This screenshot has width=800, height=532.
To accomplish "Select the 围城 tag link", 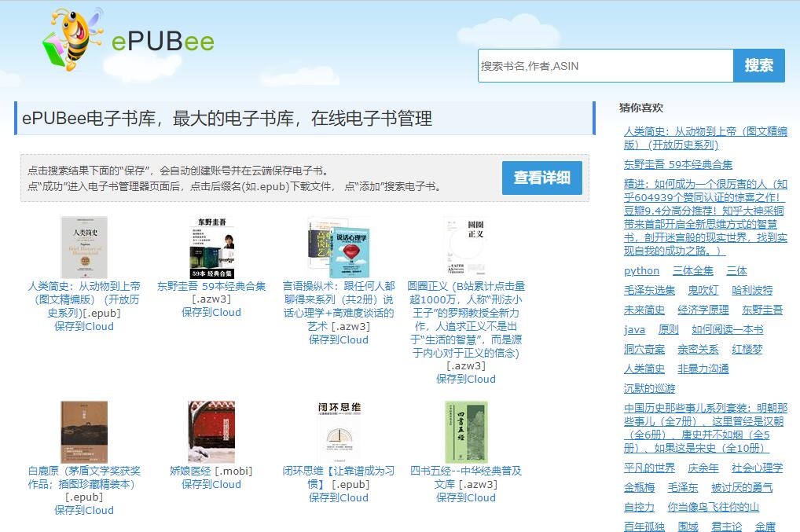I will click(x=688, y=526).
